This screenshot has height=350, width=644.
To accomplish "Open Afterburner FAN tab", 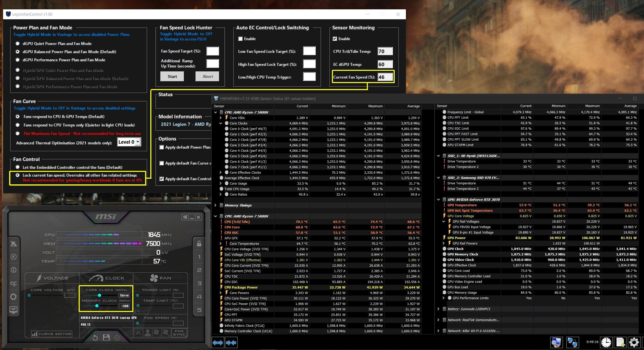I will point(160,278).
